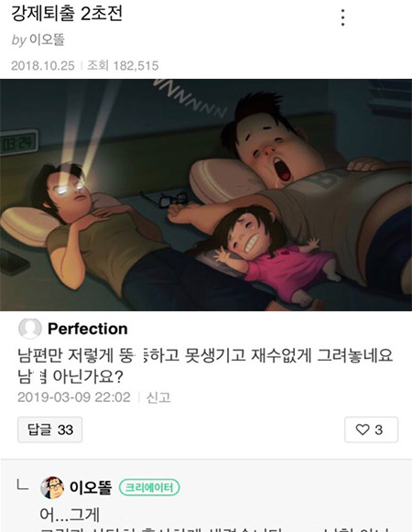This screenshot has width=412, height=532.
Task: Select the Perfection username
Action: point(88,329)
